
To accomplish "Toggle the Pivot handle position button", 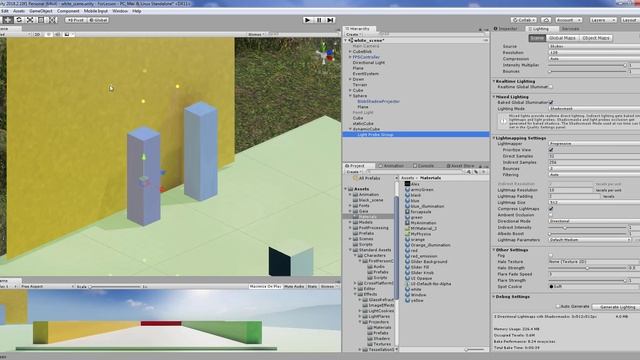I will point(76,20).
